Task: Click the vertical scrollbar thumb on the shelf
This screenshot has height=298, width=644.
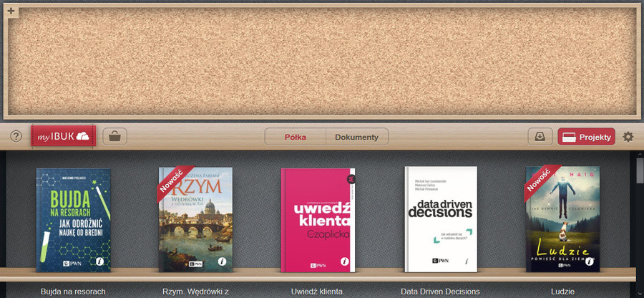Action: [640, 170]
